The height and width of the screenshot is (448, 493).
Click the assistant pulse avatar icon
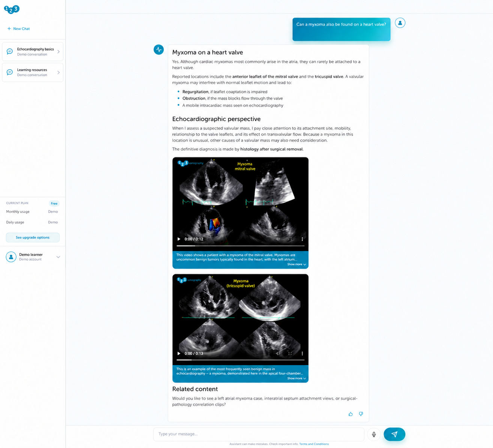[159, 49]
